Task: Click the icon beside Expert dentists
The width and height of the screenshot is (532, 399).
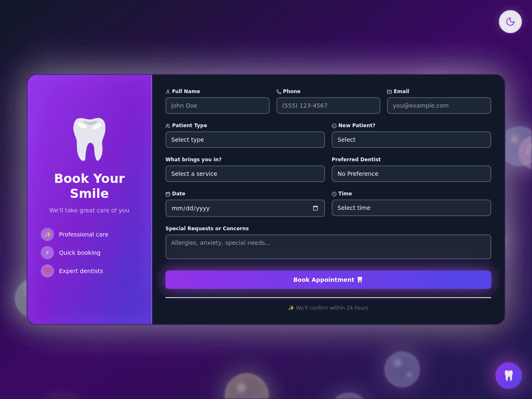Action: pyautogui.click(x=47, y=271)
